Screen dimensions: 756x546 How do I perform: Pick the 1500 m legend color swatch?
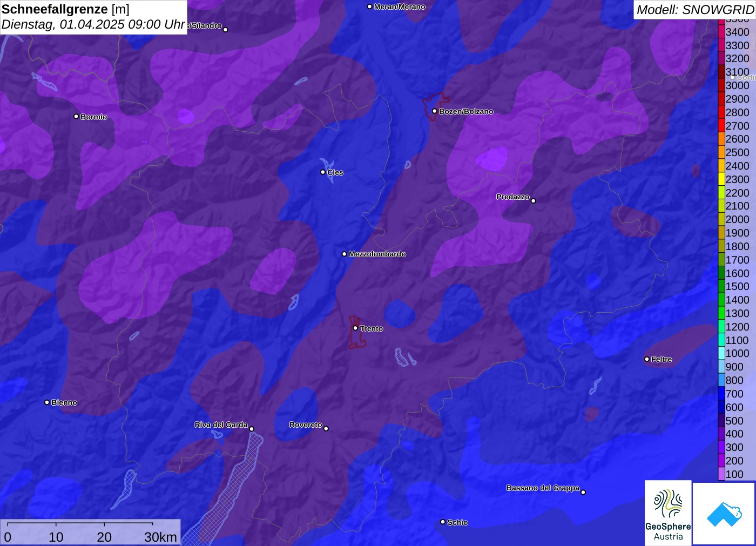[x=721, y=286]
